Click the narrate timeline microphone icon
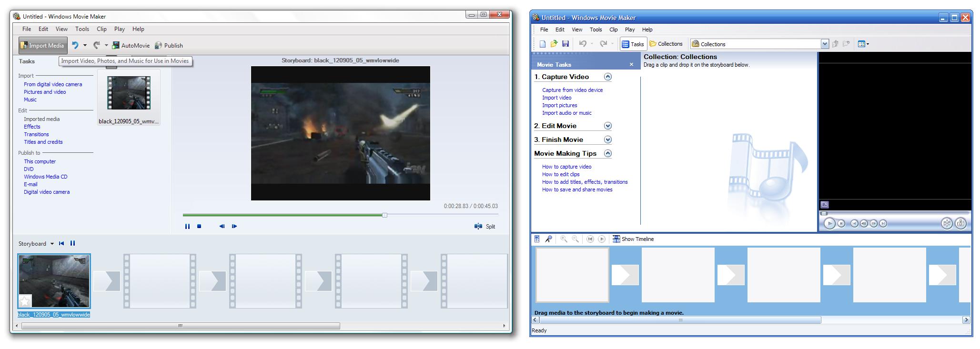This screenshot has height=349, width=980. click(x=549, y=239)
